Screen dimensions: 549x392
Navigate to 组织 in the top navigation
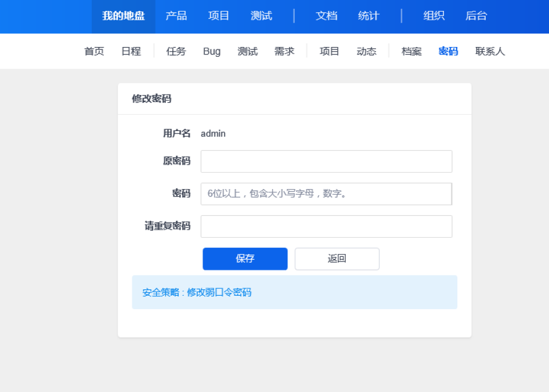(434, 16)
